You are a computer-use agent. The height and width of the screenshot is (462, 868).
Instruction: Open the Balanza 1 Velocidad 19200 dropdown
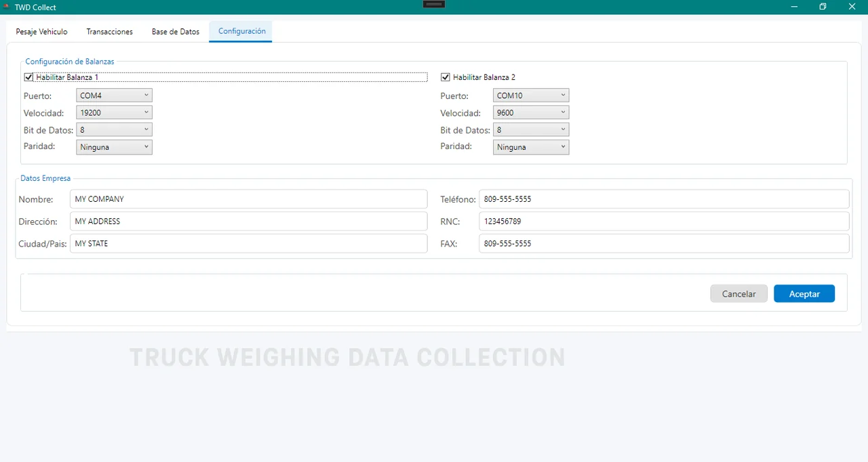coord(114,113)
